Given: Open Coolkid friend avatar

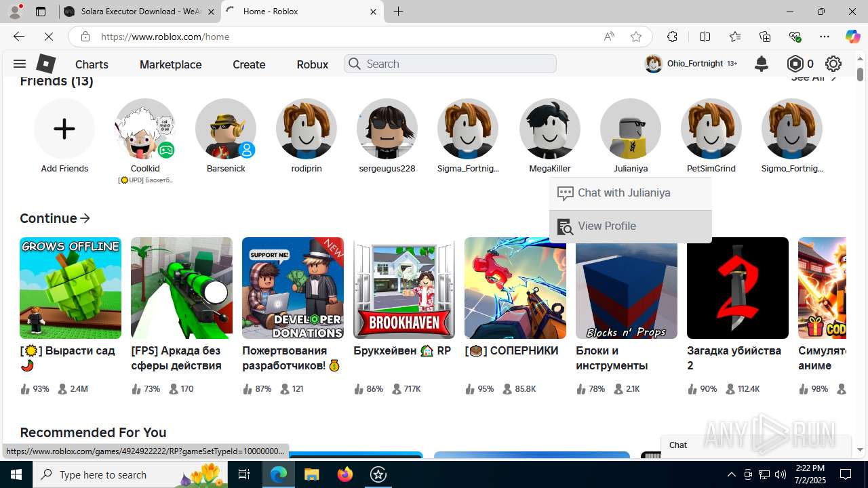Looking at the screenshot, I should [x=145, y=129].
